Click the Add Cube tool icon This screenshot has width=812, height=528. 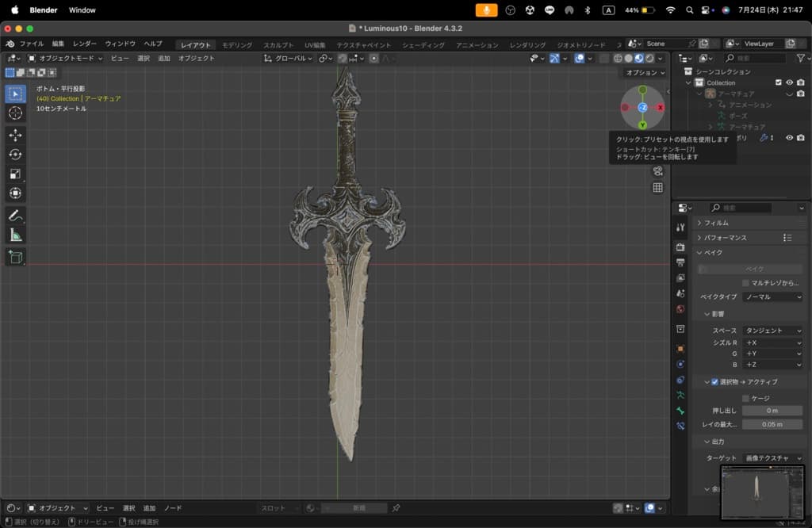(15, 257)
